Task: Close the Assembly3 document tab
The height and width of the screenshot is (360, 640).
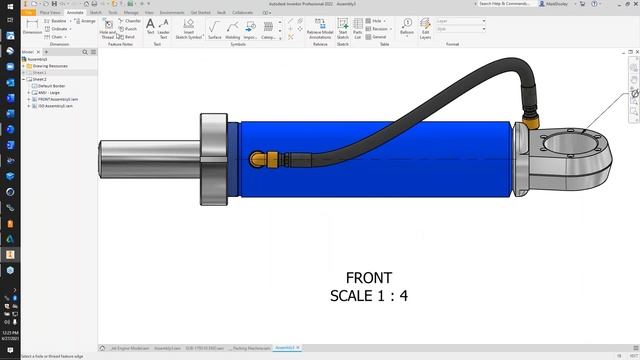Action: 298,348
